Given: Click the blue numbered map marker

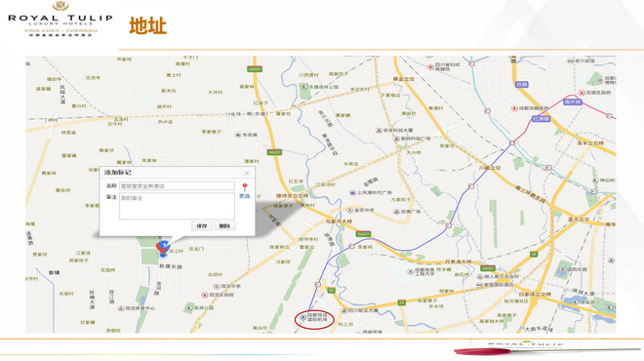Looking at the screenshot, I should 165,247.
